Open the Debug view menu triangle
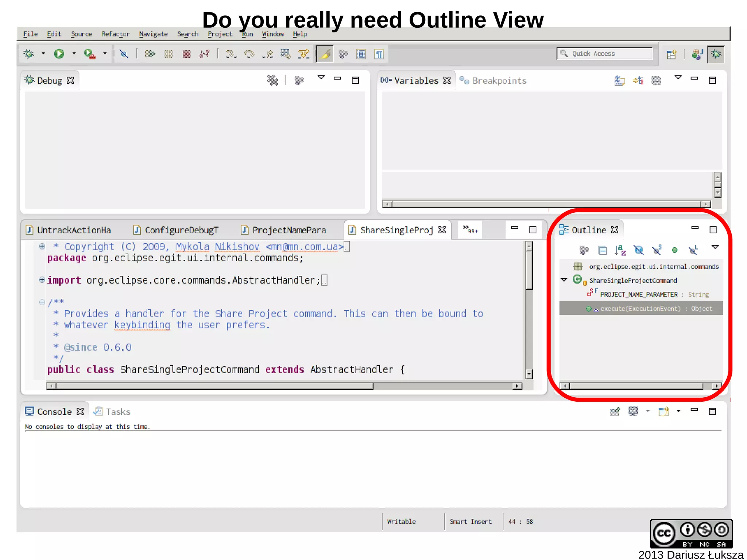The height and width of the screenshot is (560, 747). coord(321,77)
